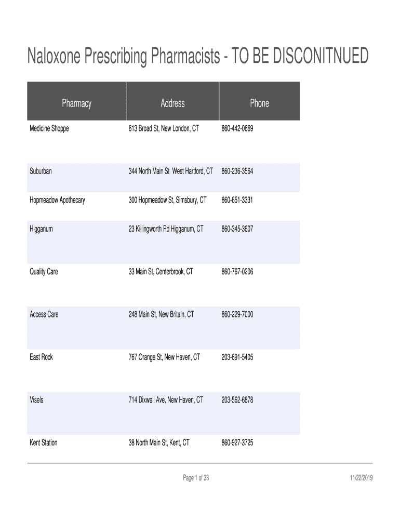Click the Phone column header
400x532 pixels.
[x=259, y=103]
